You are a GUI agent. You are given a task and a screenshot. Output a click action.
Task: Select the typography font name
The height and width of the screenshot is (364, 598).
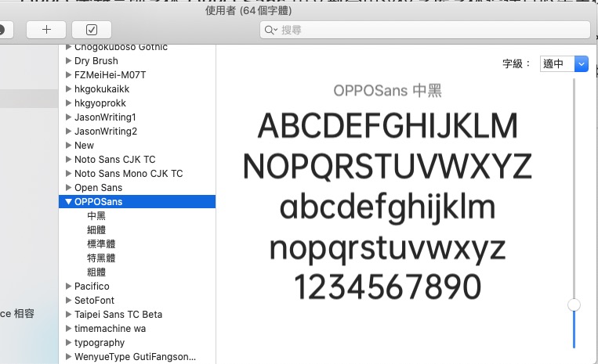(100, 343)
